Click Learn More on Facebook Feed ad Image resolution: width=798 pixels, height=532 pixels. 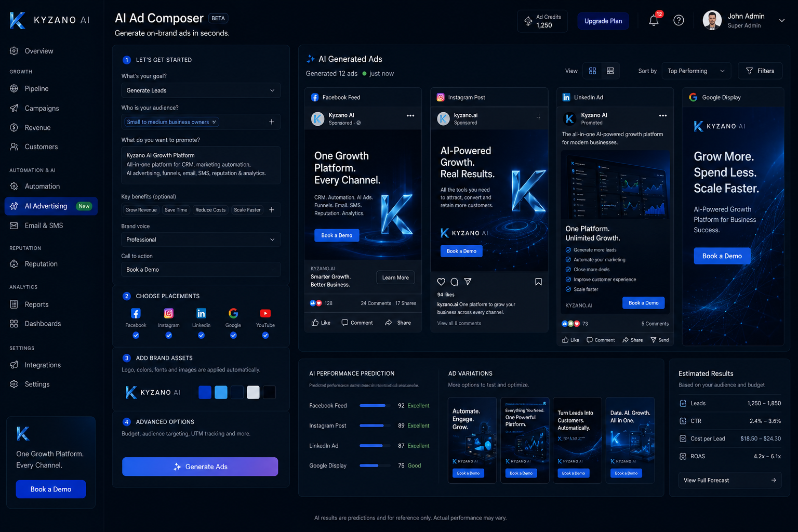click(395, 277)
